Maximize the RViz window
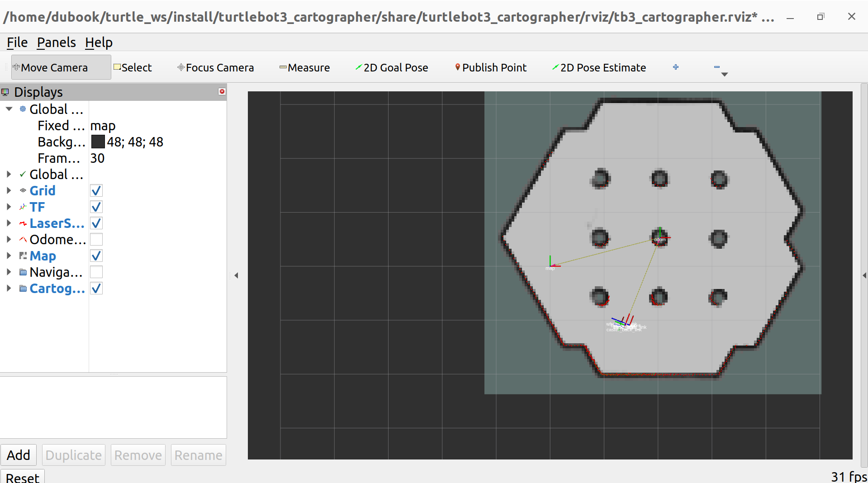Image resolution: width=868 pixels, height=483 pixels. (x=821, y=17)
